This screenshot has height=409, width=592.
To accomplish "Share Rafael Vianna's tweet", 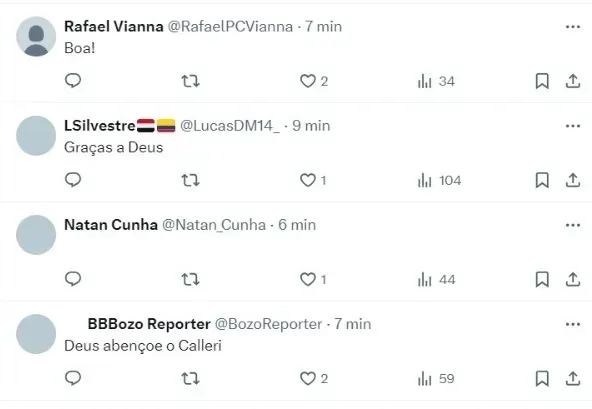I will point(573,81).
